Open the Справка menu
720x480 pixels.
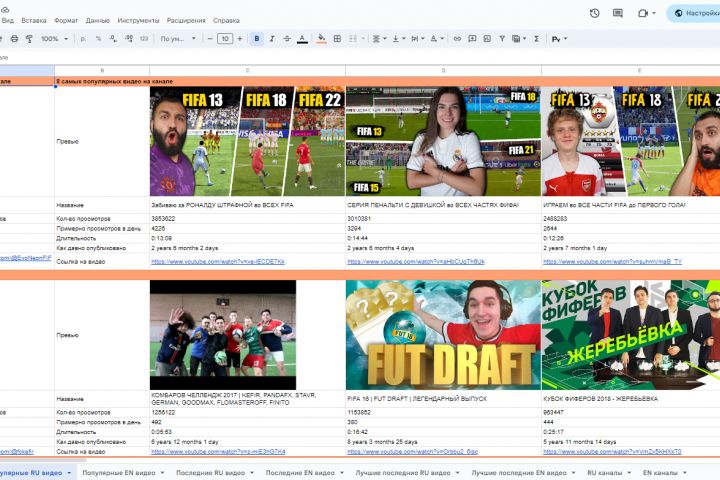[226, 21]
